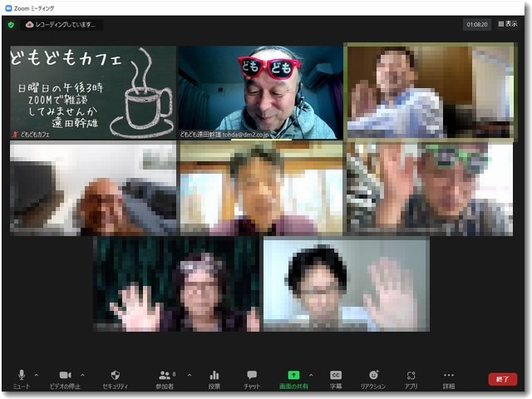Image resolution: width=532 pixels, height=399 pixels.
Task: Select the highlighted active speaker tile
Action: 431,91
